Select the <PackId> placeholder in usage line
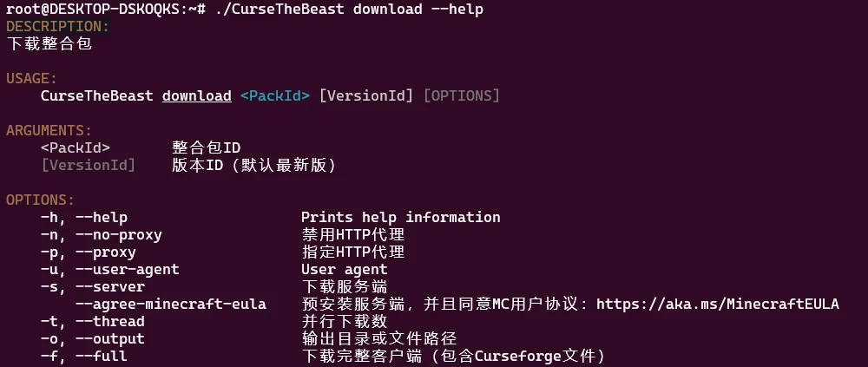The image size is (868, 367). tap(274, 95)
